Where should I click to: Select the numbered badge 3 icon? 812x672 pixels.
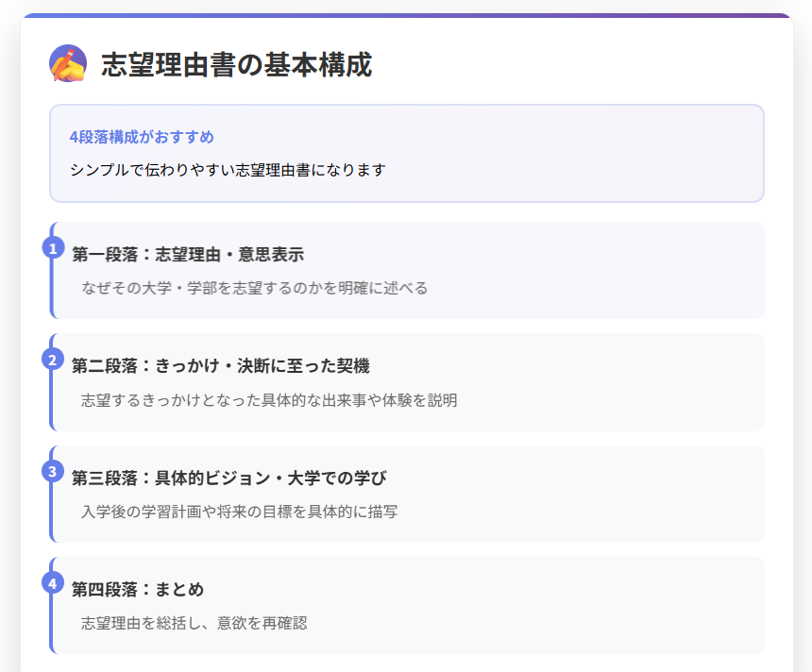coord(52,470)
